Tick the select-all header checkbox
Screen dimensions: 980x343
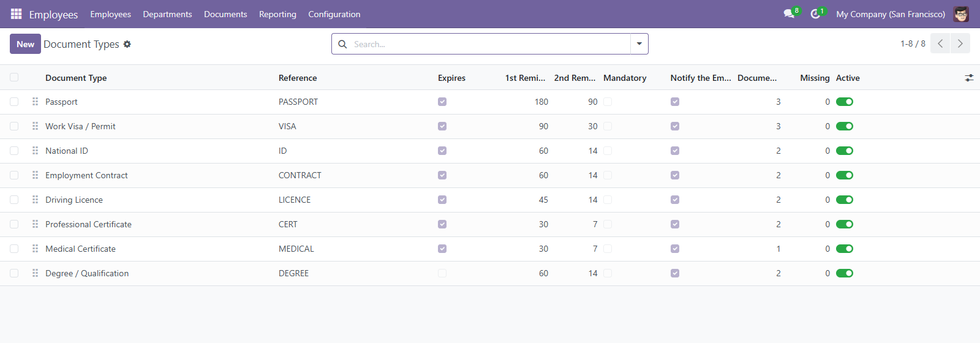click(x=14, y=77)
